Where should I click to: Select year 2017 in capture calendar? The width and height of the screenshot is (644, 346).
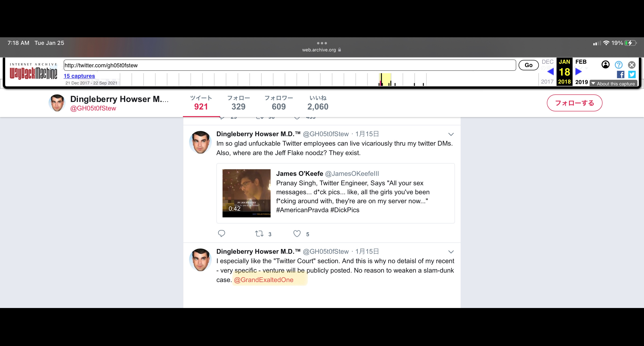pos(547,82)
